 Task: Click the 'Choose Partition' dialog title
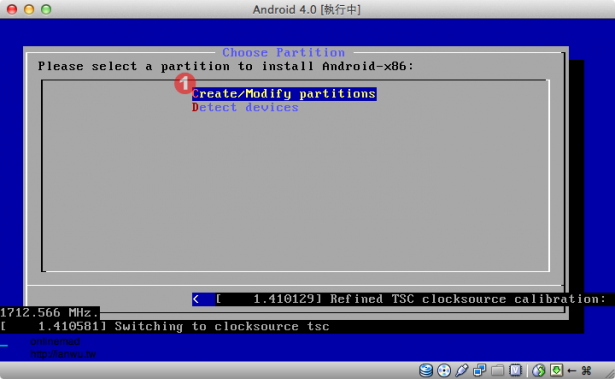[284, 52]
